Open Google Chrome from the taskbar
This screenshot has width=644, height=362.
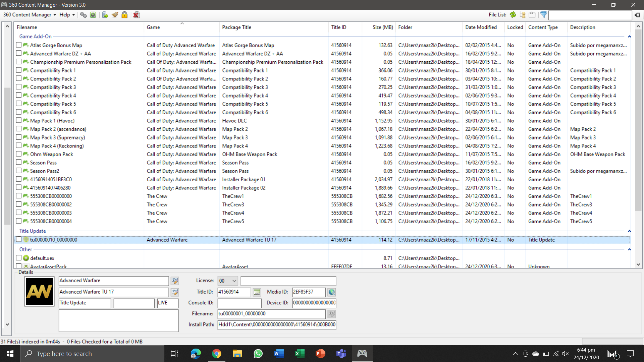pyautogui.click(x=216, y=354)
